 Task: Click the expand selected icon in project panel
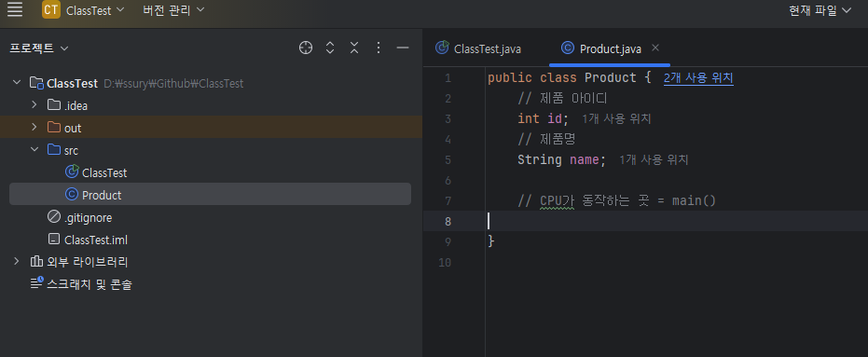tap(330, 48)
